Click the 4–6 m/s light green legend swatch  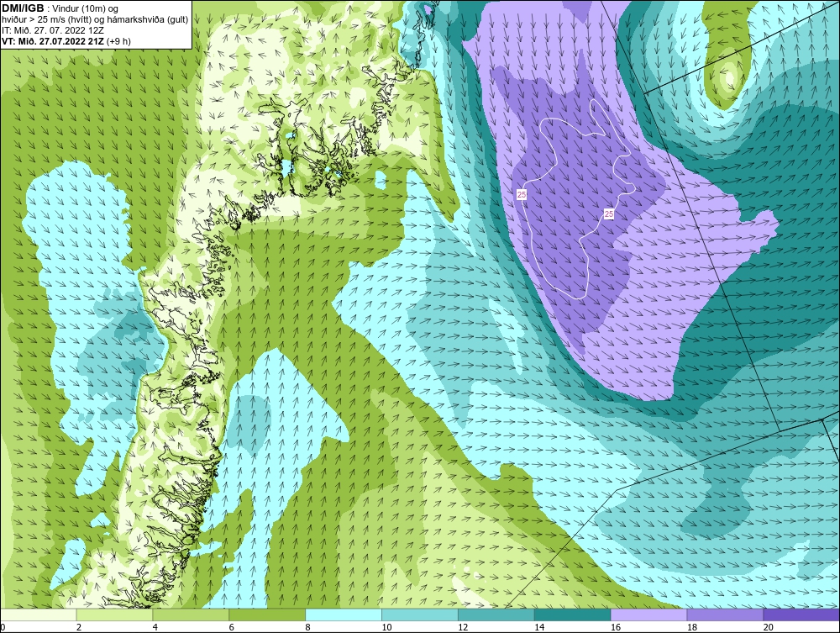[191, 615]
